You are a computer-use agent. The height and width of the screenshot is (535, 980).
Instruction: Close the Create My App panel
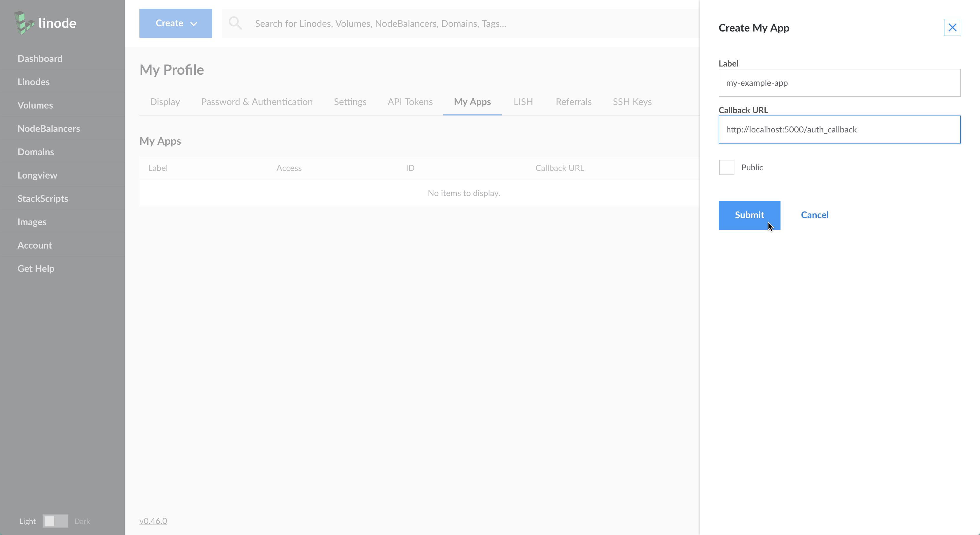click(952, 27)
